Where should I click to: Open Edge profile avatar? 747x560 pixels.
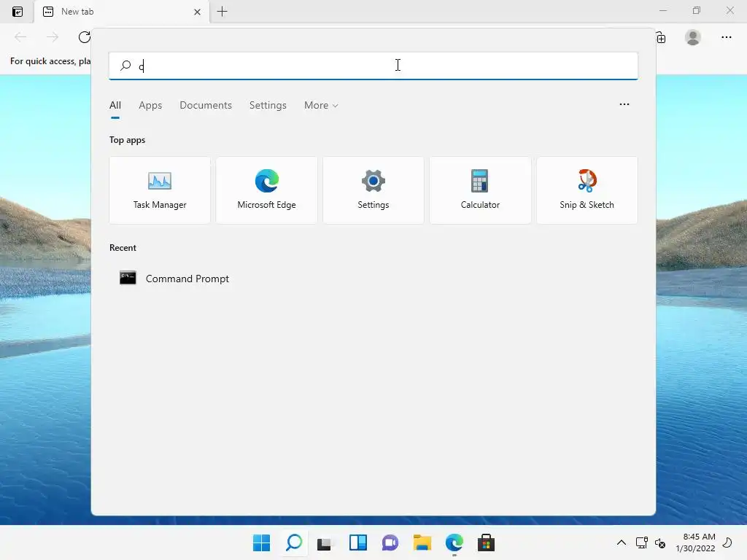pos(693,37)
